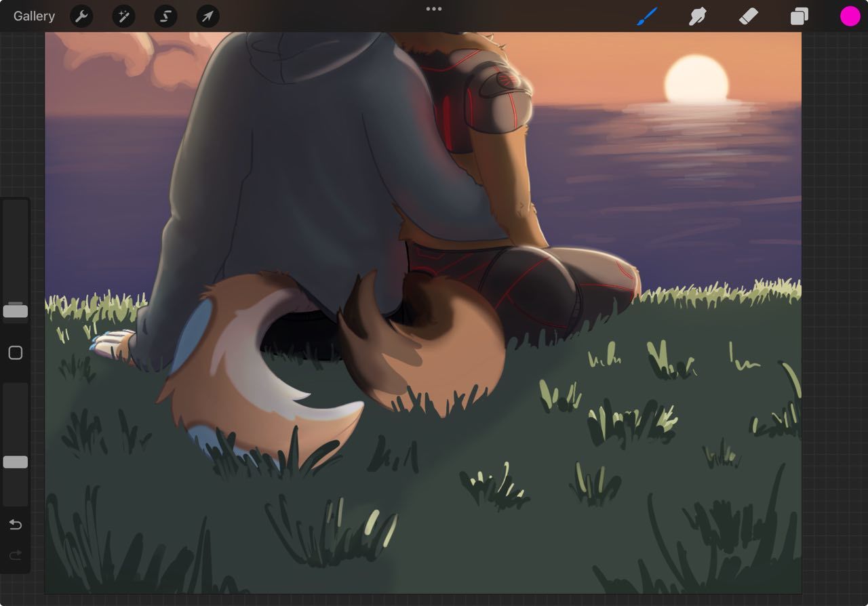Return to the Gallery

click(34, 16)
